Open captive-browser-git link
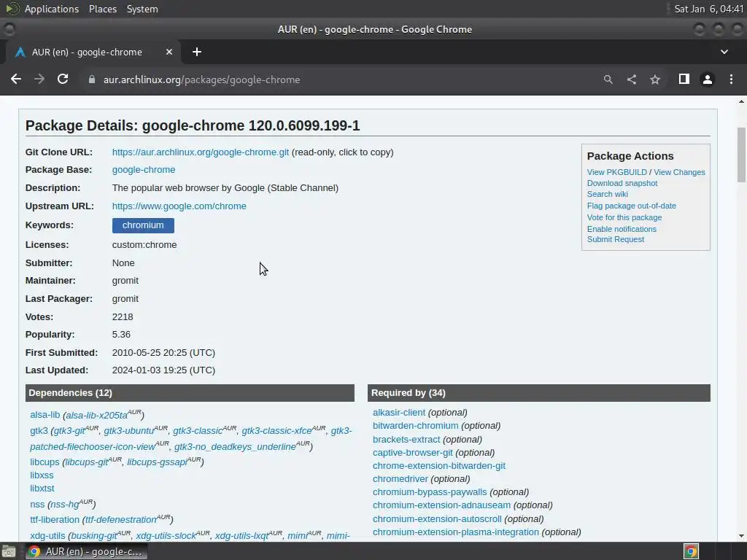The height and width of the screenshot is (560, 747). coord(413,452)
